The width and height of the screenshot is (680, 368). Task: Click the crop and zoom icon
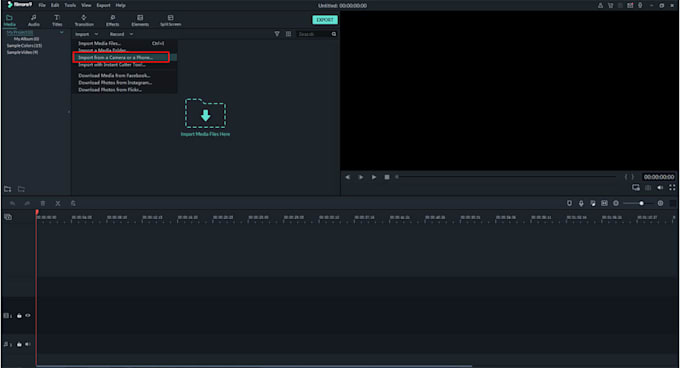(x=73, y=203)
